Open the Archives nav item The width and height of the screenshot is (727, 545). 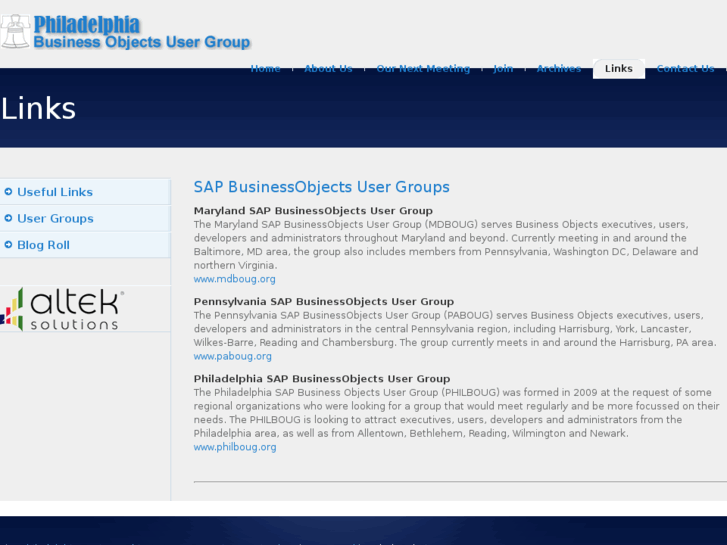[559, 69]
